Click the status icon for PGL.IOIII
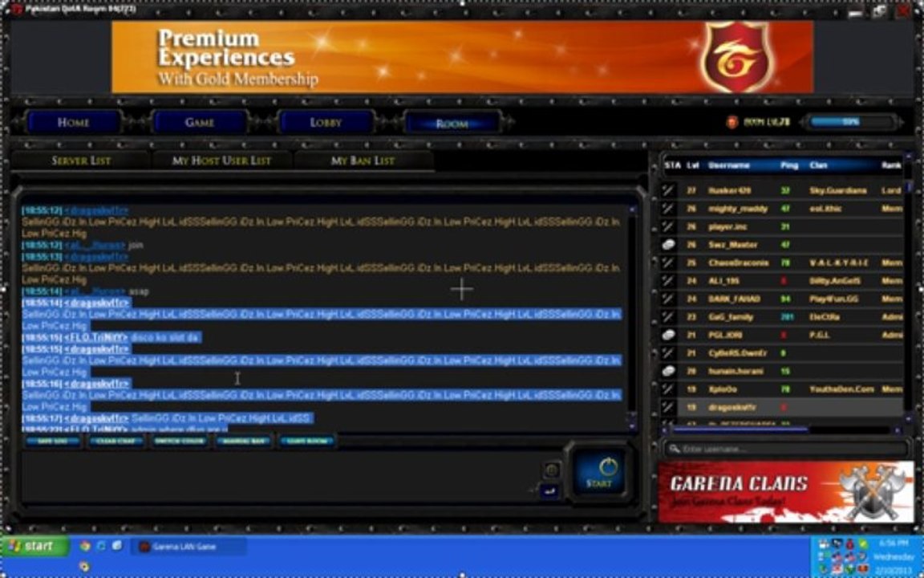This screenshot has height=578, width=924. 668,335
